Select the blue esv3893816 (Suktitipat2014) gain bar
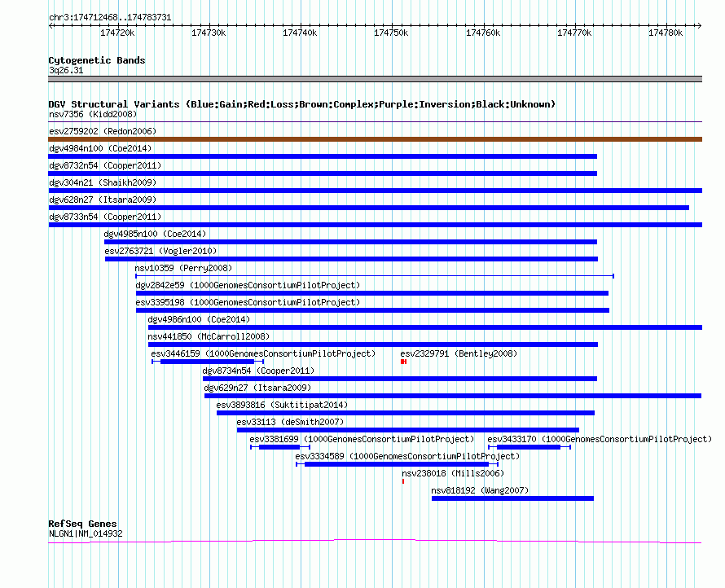 coord(406,413)
